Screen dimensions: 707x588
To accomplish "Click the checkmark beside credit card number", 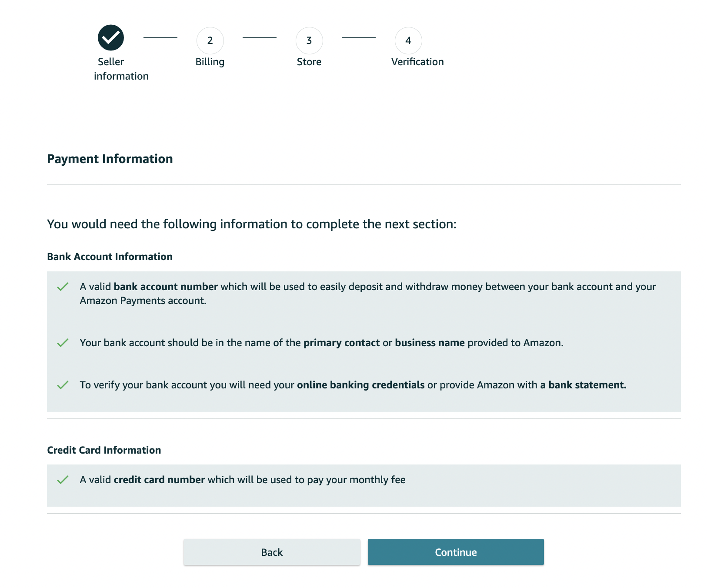I will [63, 480].
